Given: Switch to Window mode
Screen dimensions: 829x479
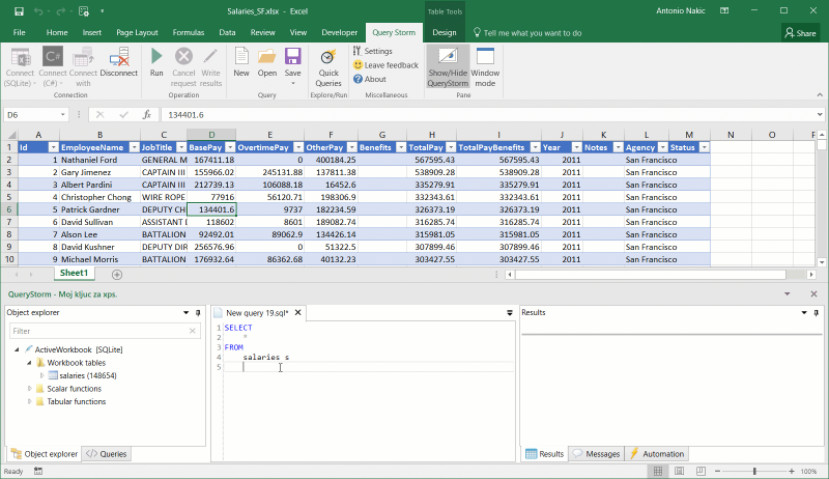Looking at the screenshot, I should coord(485,66).
